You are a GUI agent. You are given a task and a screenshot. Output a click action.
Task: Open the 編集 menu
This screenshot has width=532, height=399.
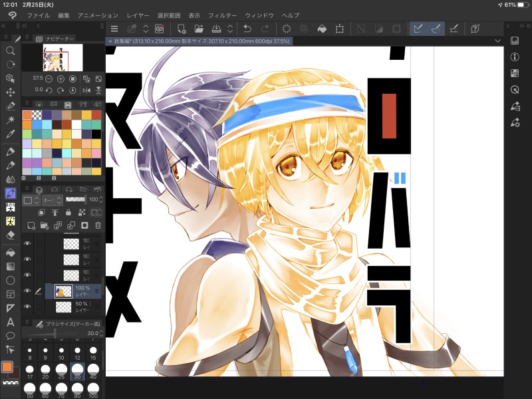tap(63, 15)
